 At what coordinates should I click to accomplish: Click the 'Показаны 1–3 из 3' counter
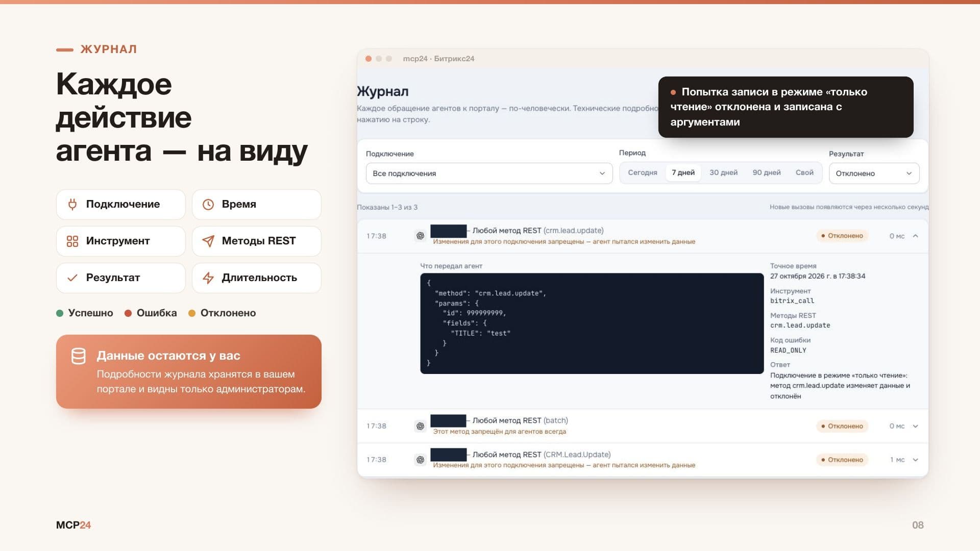point(387,207)
